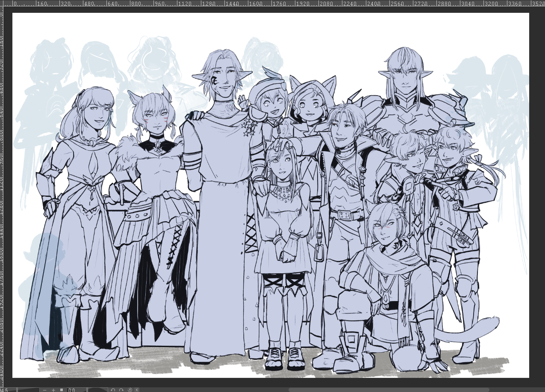Rotate the canvas view clockwise
Viewport: 545px width, 392px height.
point(121,389)
